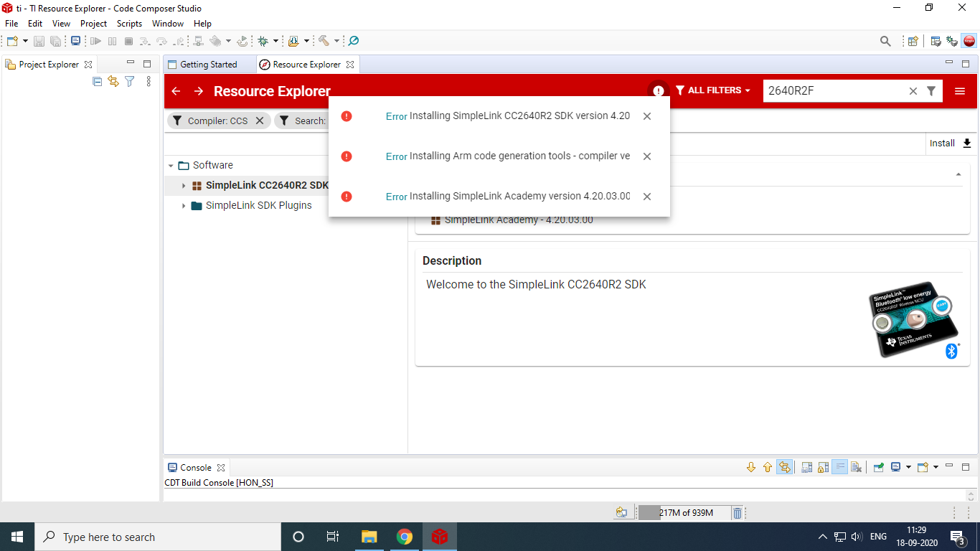Clear the 2640R2F search field
Screen dimensions: 980x551
pyautogui.click(x=913, y=91)
